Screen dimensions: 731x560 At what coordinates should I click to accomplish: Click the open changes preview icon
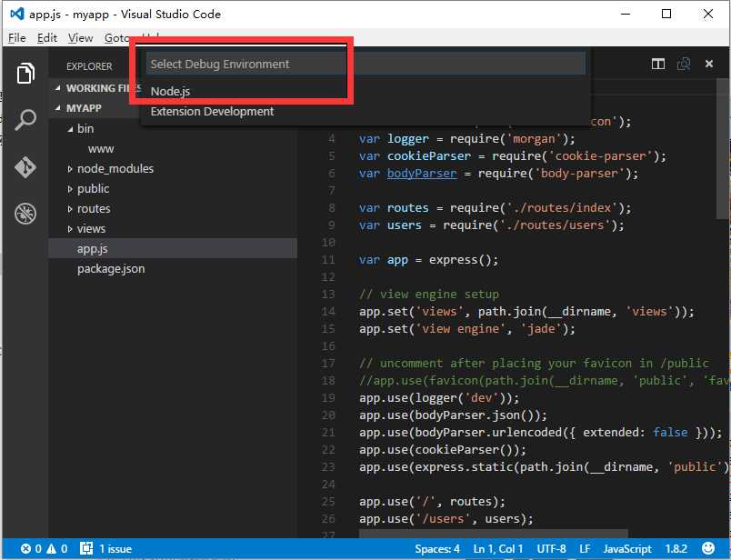684,64
